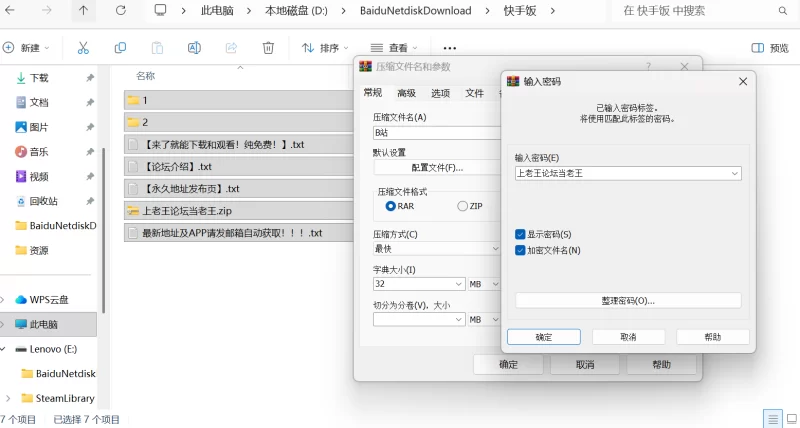This screenshot has height=428, width=800.
Task: Pin icon next to 下载
Action: [90, 78]
